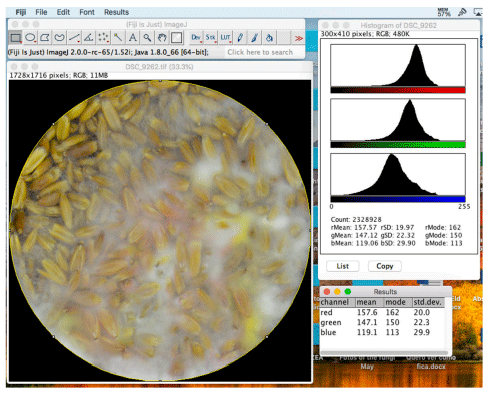Click the List button in Histogram window
Screen dimensions: 490x394
343,266
